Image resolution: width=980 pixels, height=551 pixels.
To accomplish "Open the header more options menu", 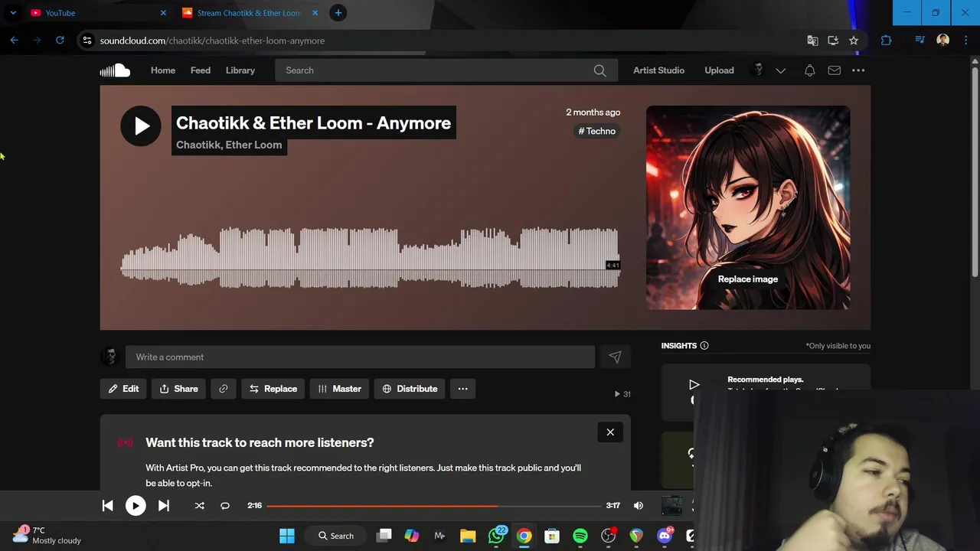I will tap(858, 70).
